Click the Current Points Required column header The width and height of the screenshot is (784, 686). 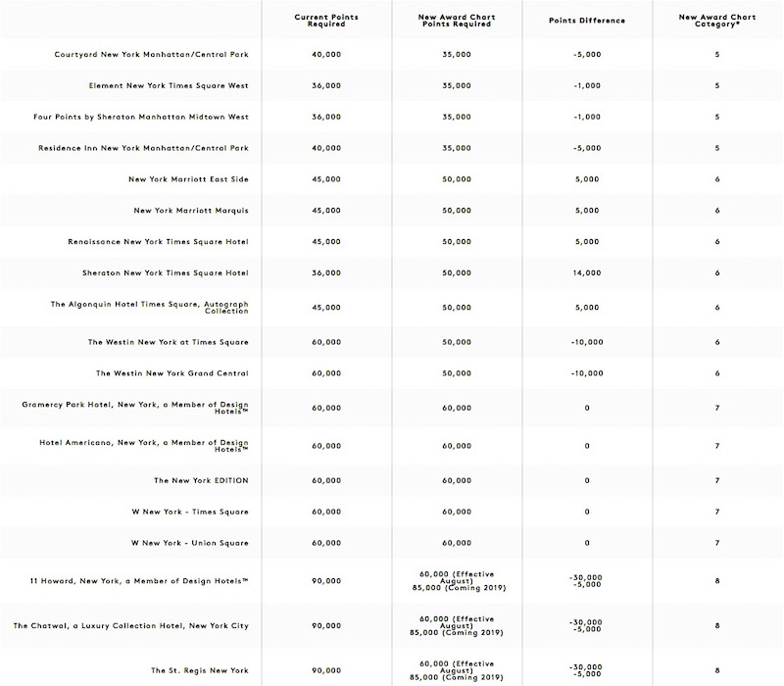pos(326,21)
